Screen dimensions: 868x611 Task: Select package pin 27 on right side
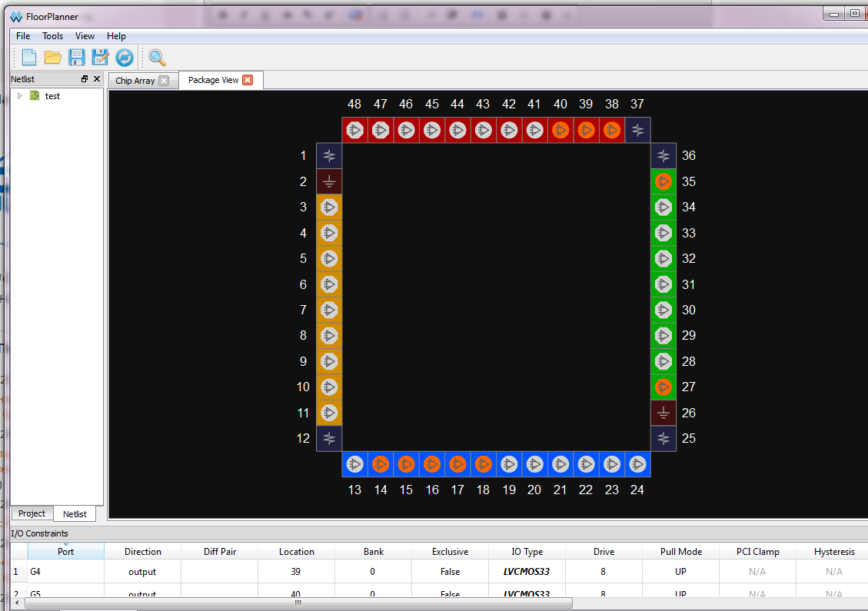coord(663,387)
